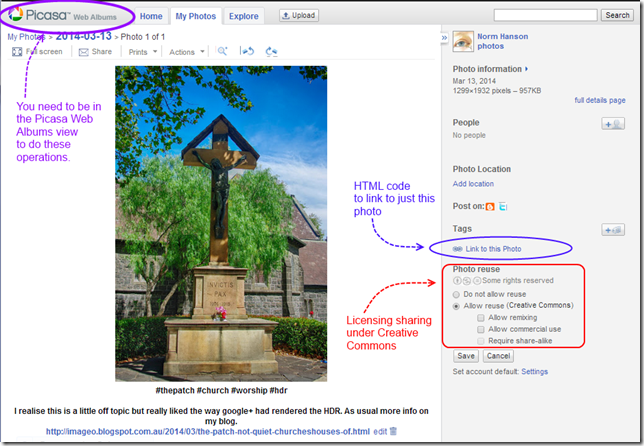This screenshot has width=644, height=446.
Task: Rotate photo clockwise
Action: click(271, 51)
